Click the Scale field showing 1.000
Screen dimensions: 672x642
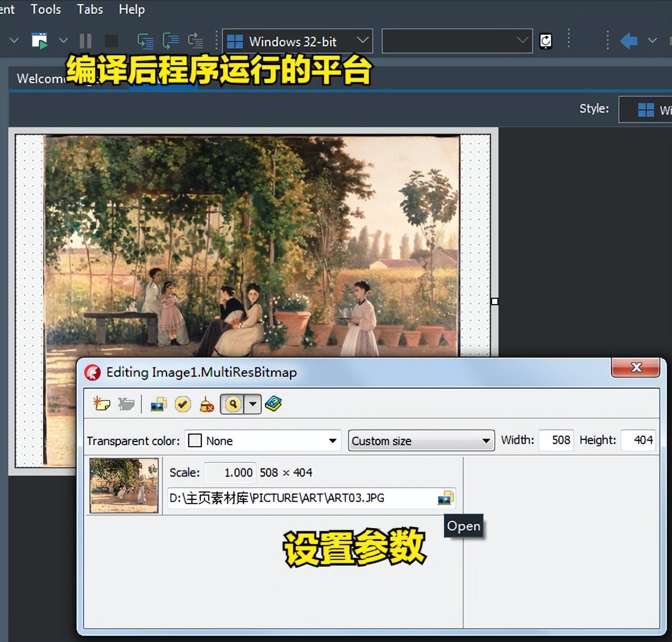(x=230, y=473)
